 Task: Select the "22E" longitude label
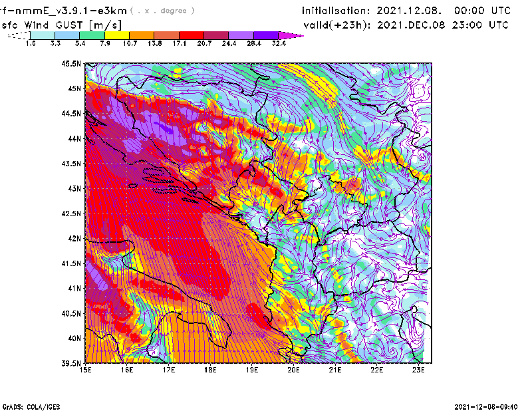coord(377,370)
